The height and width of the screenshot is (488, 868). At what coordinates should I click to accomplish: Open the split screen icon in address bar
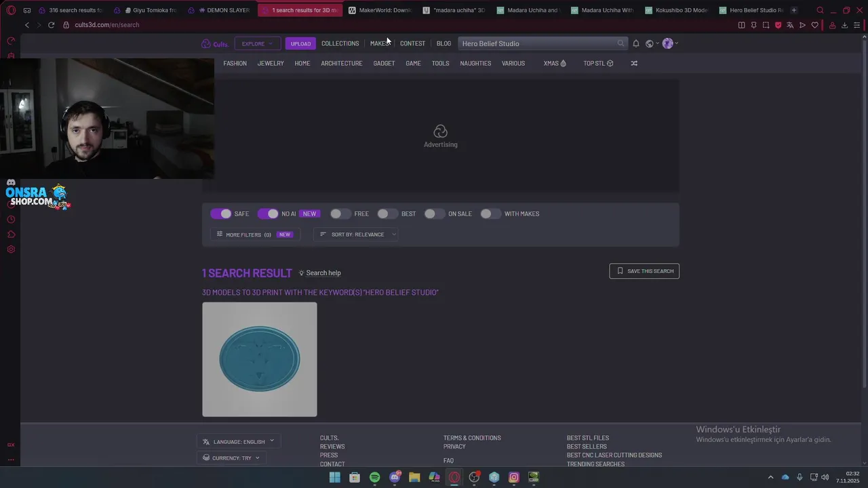click(x=741, y=25)
